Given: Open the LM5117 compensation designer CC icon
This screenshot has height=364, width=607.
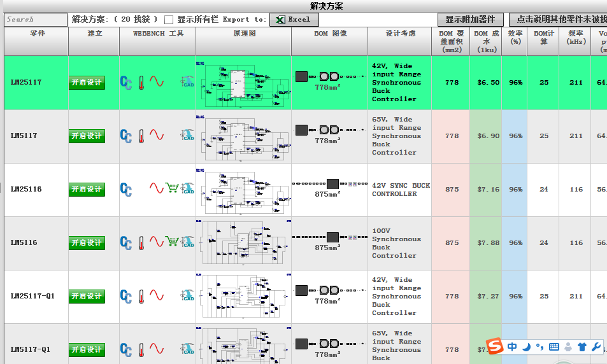Looking at the screenshot, I should [126, 136].
